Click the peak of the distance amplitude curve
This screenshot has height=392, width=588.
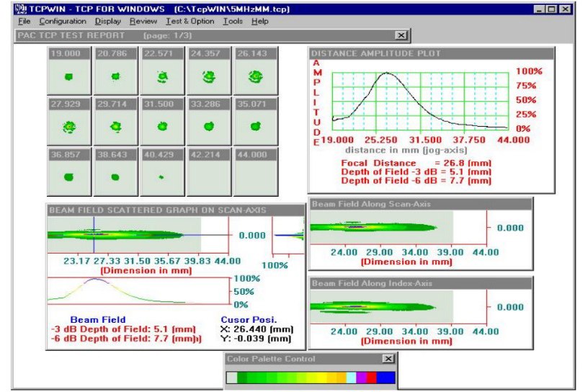tap(388, 73)
